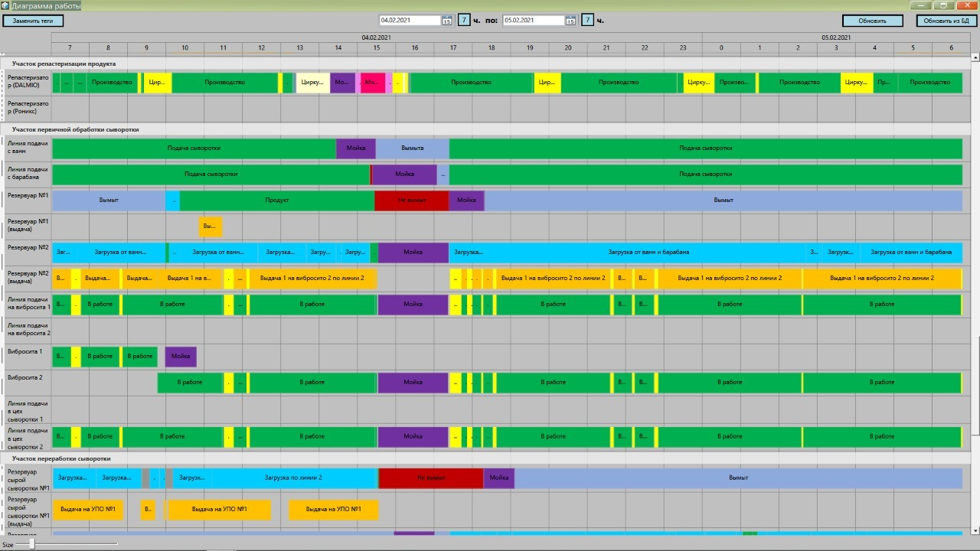Screen dimensions: 980x551
Task: Select the start hour box after 04.02.2021
Action: [x=464, y=20]
